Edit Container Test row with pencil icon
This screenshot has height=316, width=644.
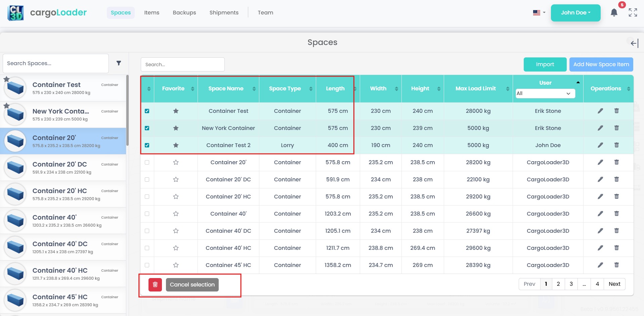pos(600,111)
